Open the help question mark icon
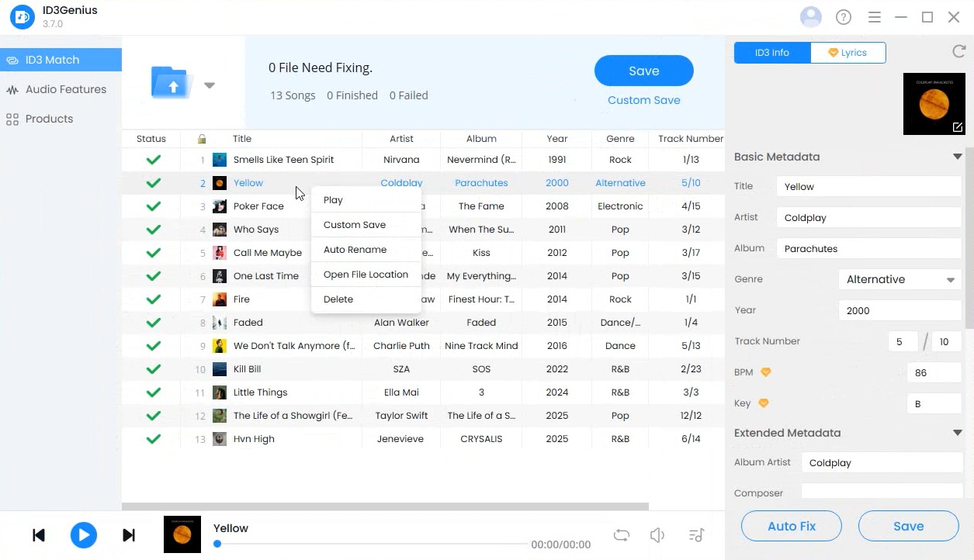Image resolution: width=974 pixels, height=560 pixels. click(x=843, y=17)
